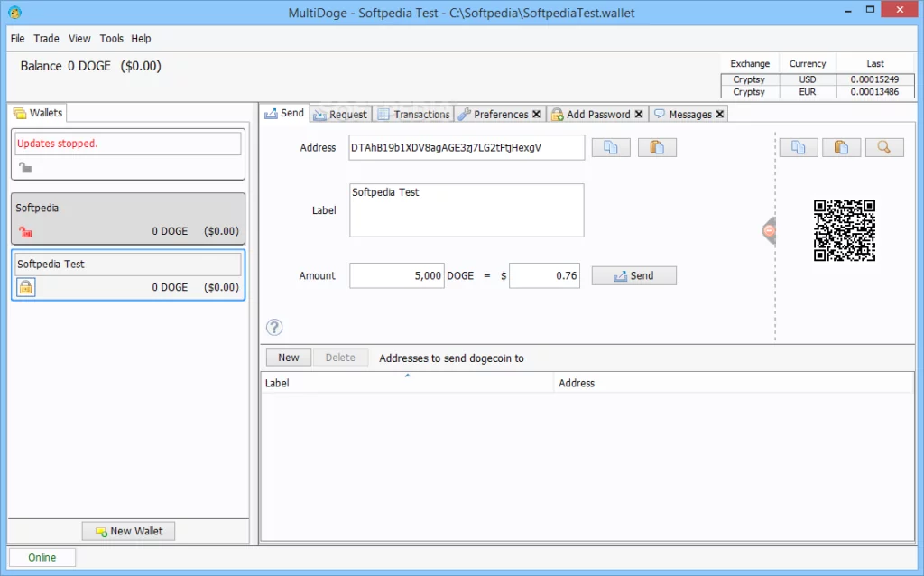Viewport: 924px width, 576px height.
Task: Copy the send address to clipboard
Action: (x=611, y=148)
